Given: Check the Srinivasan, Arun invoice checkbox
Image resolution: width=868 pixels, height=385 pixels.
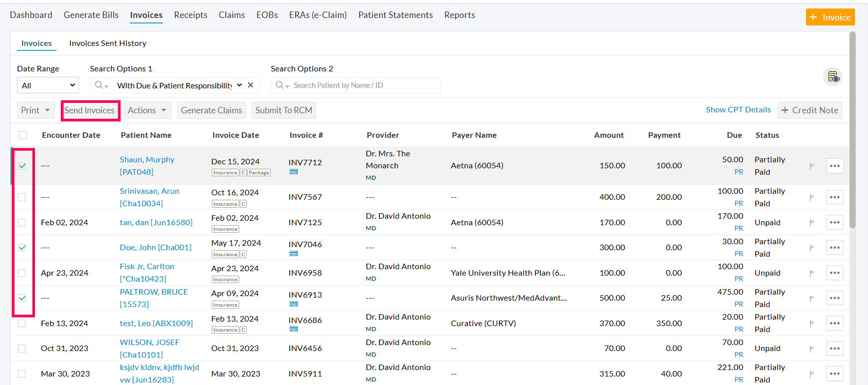Looking at the screenshot, I should (22, 197).
